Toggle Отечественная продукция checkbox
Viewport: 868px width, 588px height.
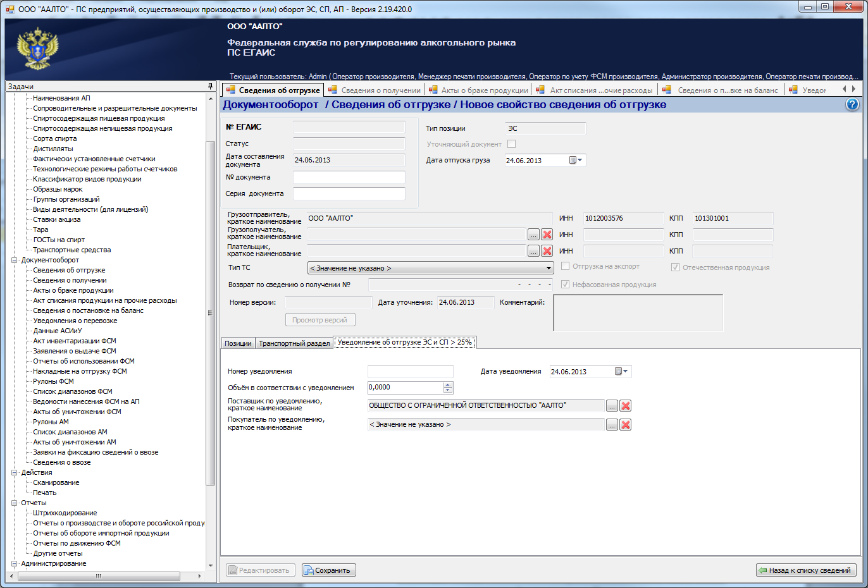tap(675, 267)
